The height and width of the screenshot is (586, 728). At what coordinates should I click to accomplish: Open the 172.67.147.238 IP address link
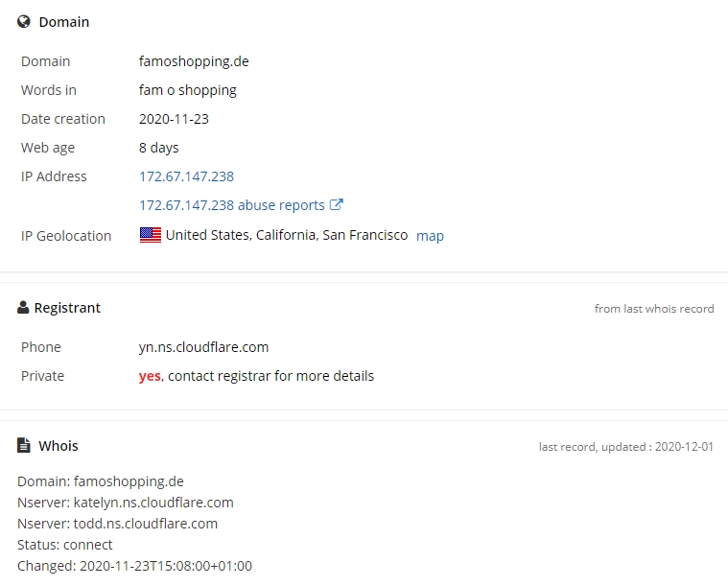[186, 176]
